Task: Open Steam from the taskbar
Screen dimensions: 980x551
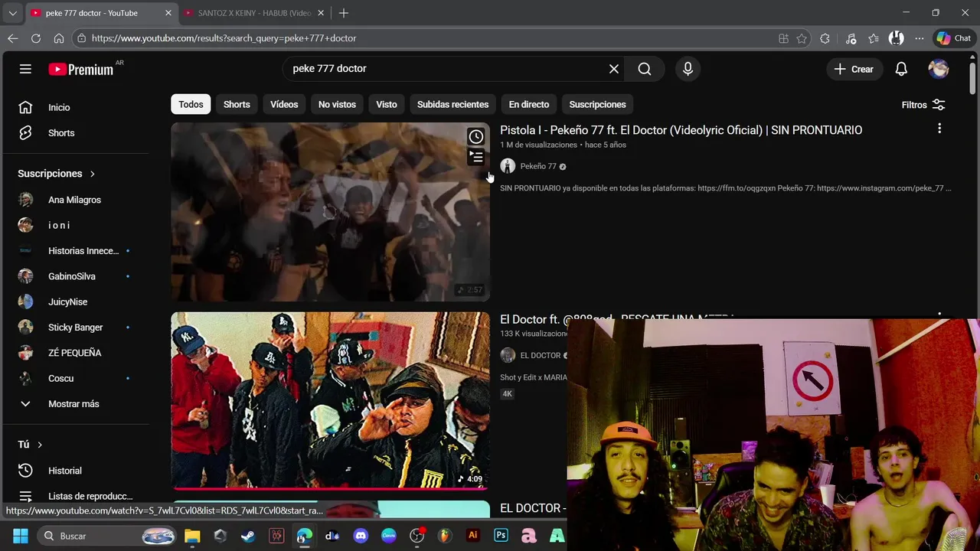Action: pos(248,536)
